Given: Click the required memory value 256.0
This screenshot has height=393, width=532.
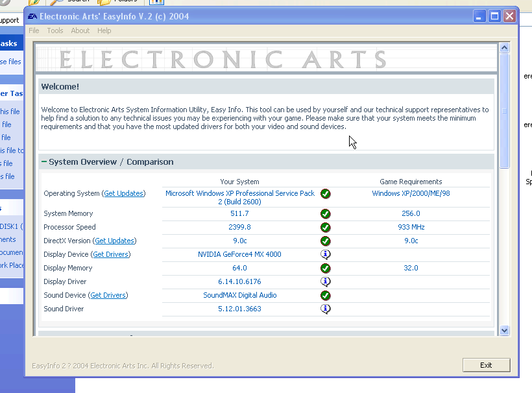Looking at the screenshot, I should (x=411, y=213).
